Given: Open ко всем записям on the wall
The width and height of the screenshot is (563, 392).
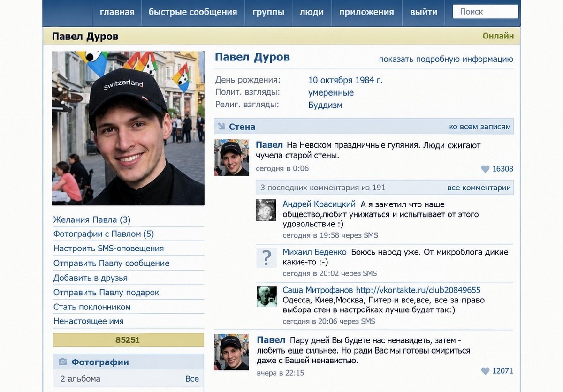Looking at the screenshot, I should click(480, 127).
